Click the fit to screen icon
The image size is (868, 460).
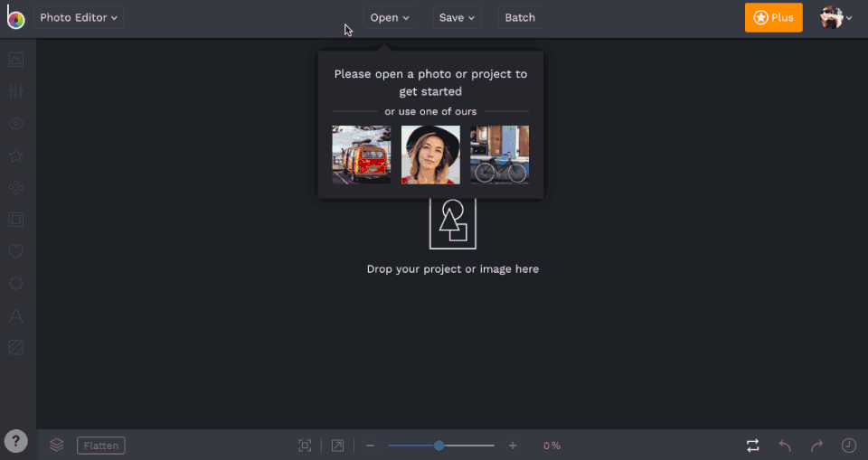point(305,446)
